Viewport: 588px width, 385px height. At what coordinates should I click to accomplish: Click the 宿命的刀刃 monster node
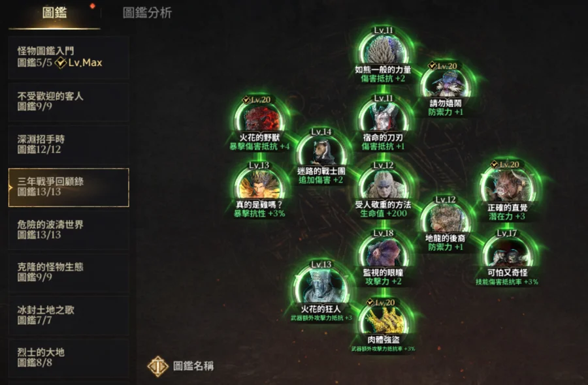click(384, 117)
